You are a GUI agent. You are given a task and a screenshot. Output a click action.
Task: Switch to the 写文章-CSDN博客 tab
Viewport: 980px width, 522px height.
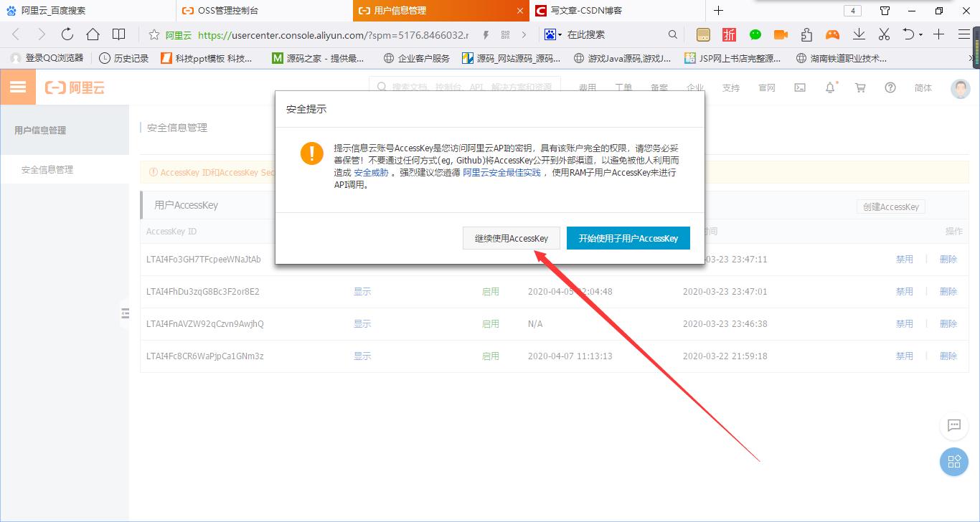tap(618, 11)
